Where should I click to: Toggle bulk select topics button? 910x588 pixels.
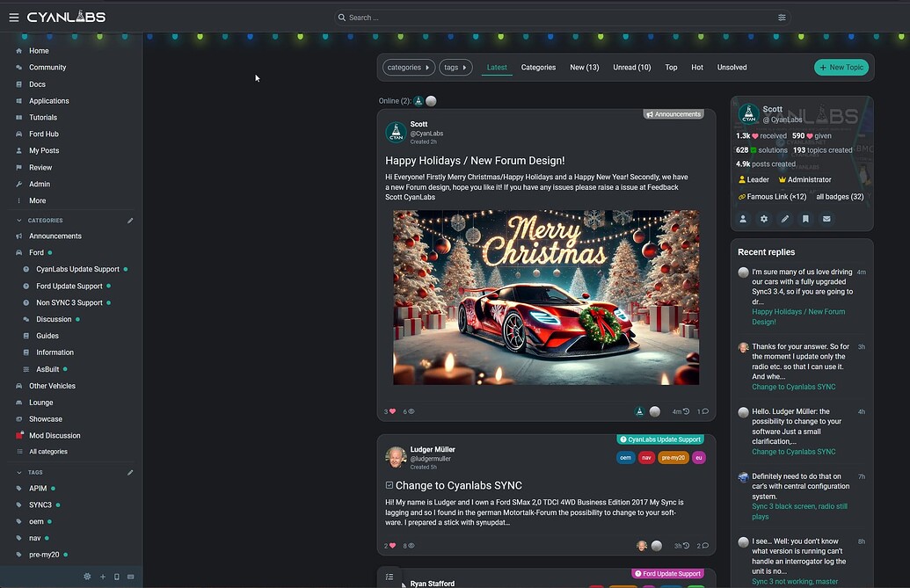click(x=389, y=577)
